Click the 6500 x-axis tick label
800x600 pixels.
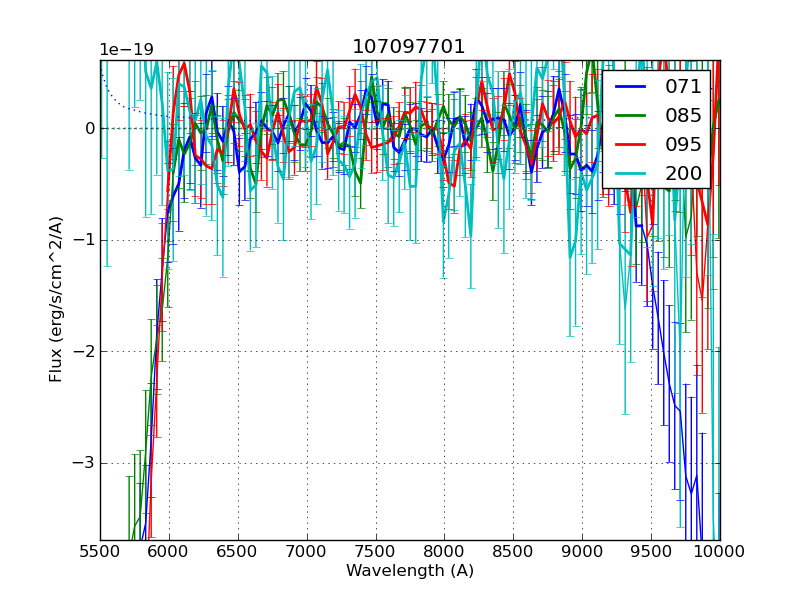point(238,551)
